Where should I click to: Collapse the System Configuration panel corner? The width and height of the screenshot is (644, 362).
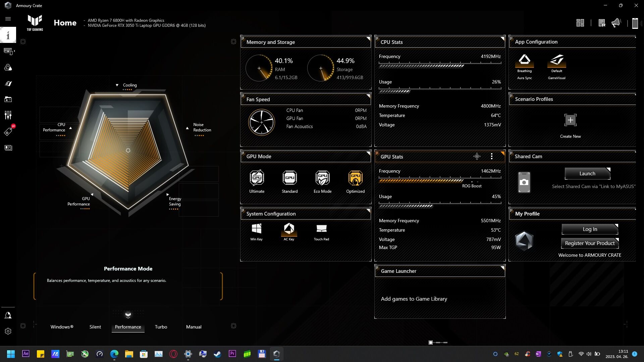point(368,210)
